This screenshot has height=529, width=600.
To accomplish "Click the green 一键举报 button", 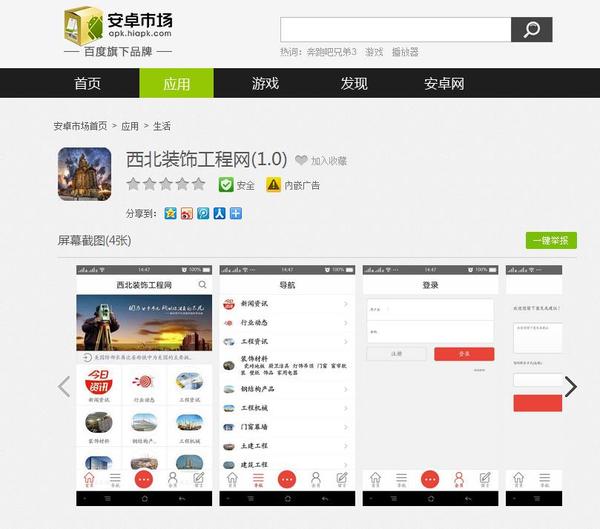I will click(x=551, y=240).
